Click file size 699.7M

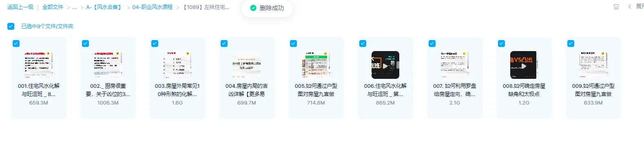tap(247, 103)
